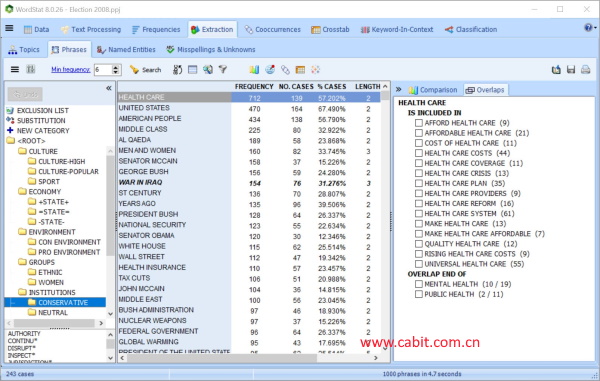Image resolution: width=600 pixels, height=381 pixels.
Task: Click the printer icon
Action: pos(586,70)
